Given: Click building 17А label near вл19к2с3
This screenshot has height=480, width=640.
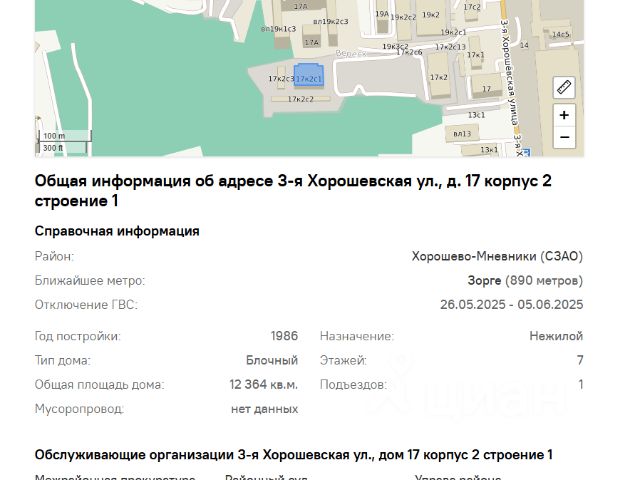Looking at the screenshot, I should 311,42.
